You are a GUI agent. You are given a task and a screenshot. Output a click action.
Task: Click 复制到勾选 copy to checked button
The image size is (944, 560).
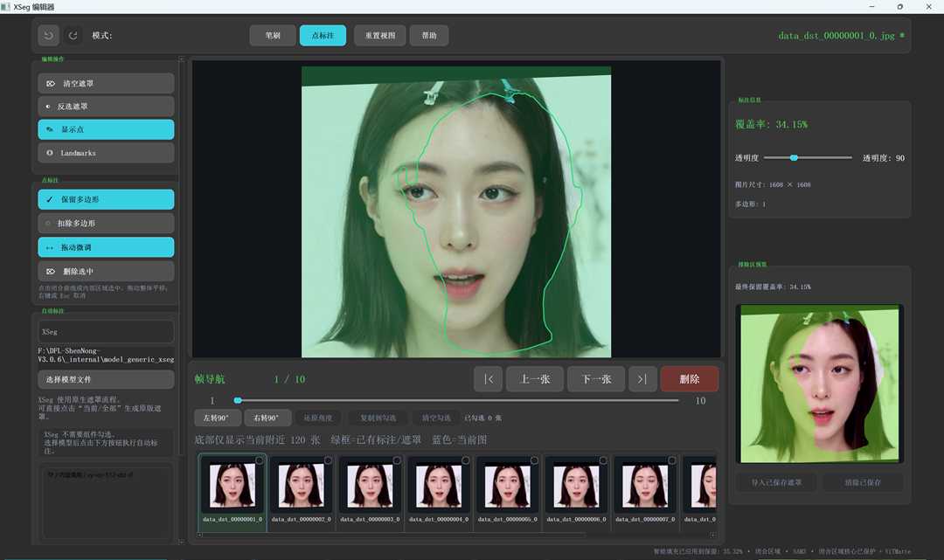click(378, 418)
